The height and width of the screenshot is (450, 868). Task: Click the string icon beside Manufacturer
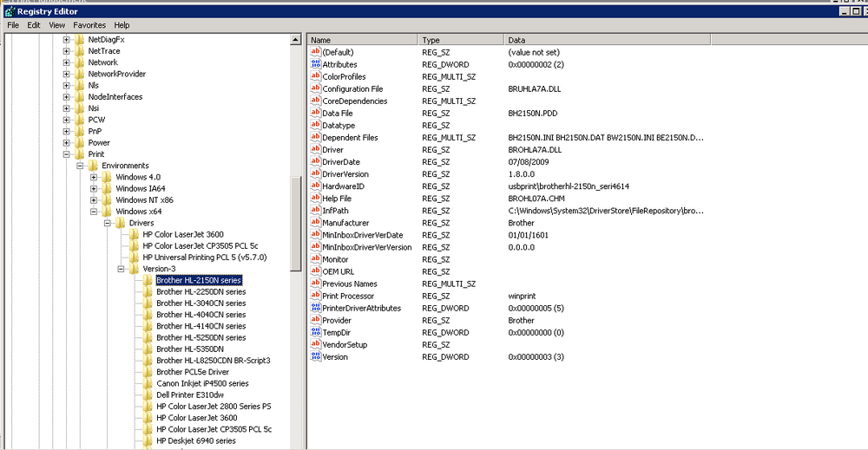(316, 222)
